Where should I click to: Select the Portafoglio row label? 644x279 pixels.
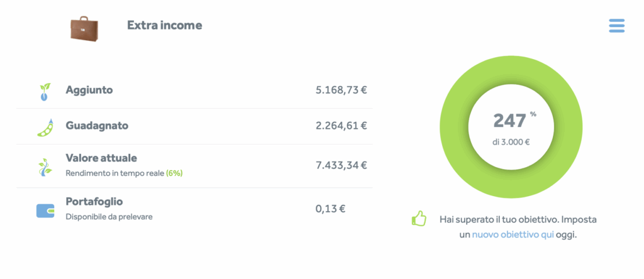pyautogui.click(x=94, y=202)
